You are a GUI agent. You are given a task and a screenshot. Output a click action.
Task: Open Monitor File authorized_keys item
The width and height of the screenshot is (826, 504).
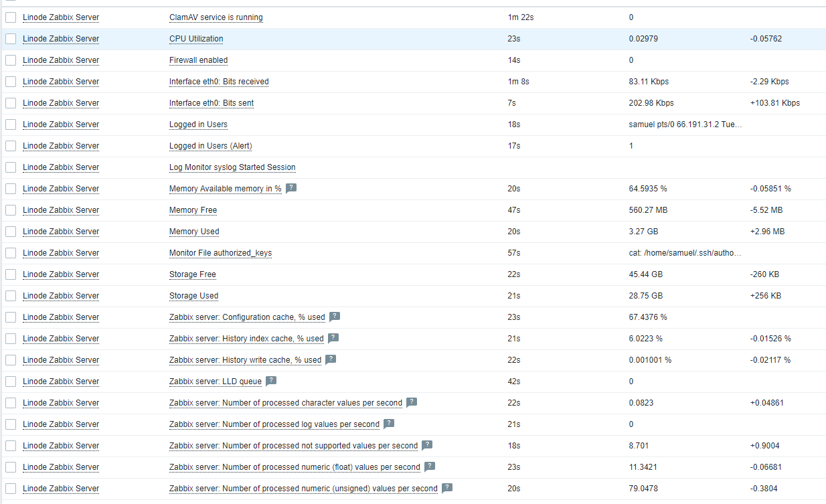[x=220, y=253]
